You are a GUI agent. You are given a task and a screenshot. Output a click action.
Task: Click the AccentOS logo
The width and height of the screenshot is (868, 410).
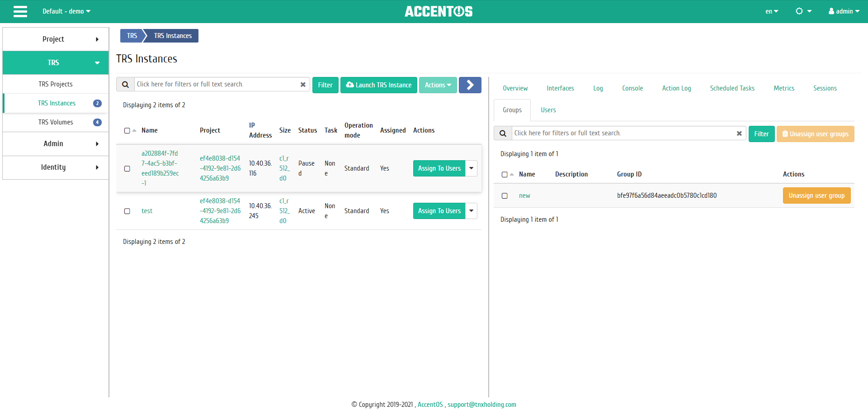coord(439,11)
